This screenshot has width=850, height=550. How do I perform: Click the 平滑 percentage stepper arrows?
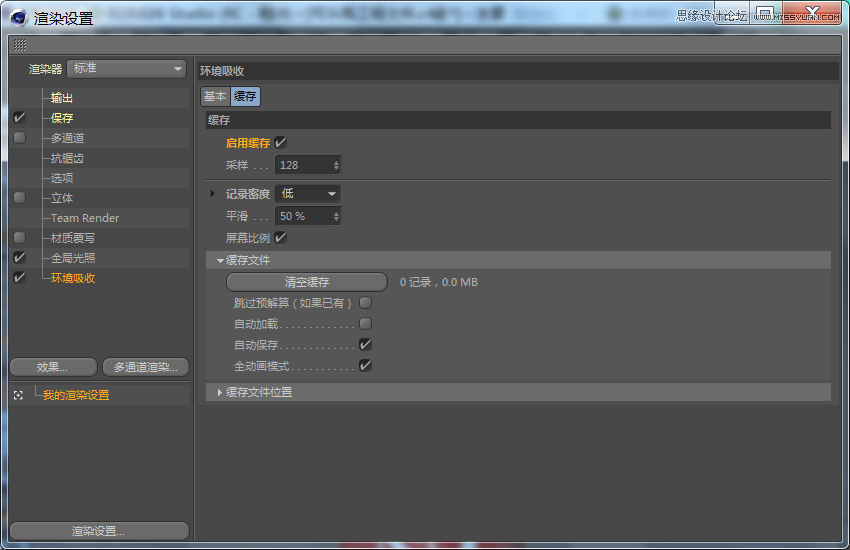pyautogui.click(x=336, y=216)
